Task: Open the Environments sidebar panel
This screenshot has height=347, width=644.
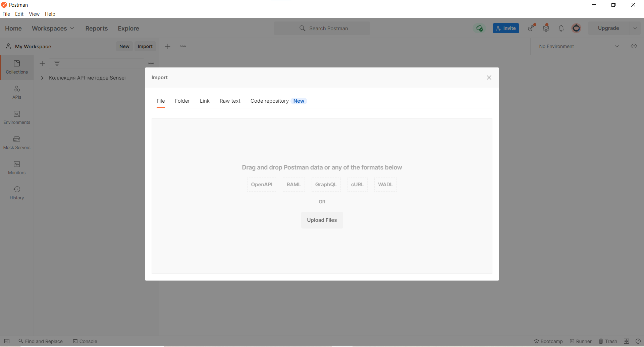Action: [x=17, y=118]
